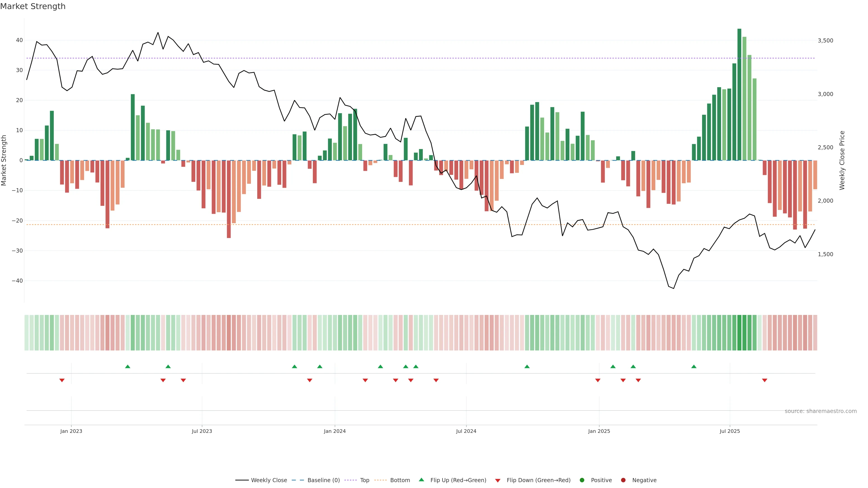The height and width of the screenshot is (488, 868).
Task: Click the Jan 2025 x-axis label
Action: [599, 431]
